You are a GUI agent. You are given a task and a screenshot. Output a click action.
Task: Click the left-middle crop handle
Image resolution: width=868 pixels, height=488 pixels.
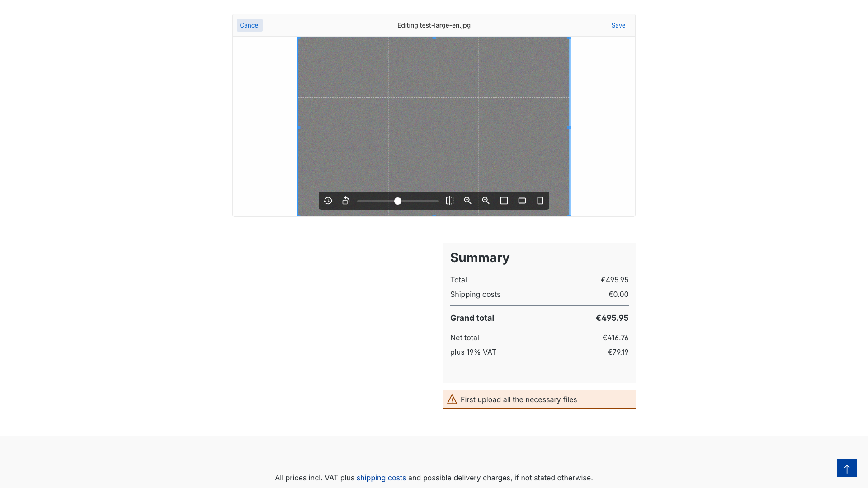tap(298, 127)
